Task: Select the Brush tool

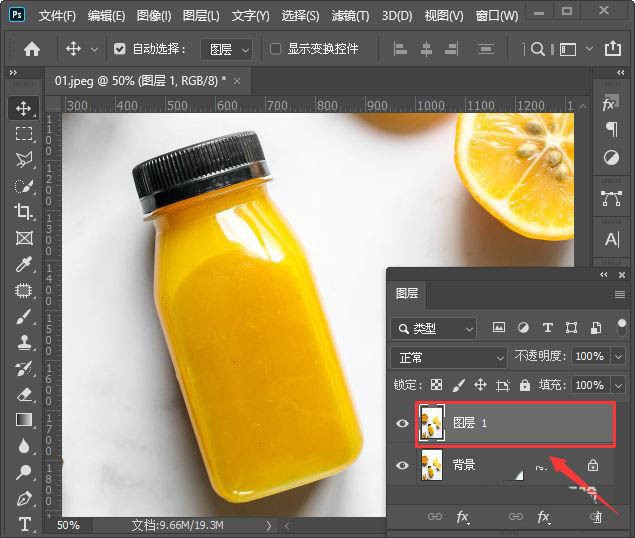Action: pyautogui.click(x=23, y=316)
